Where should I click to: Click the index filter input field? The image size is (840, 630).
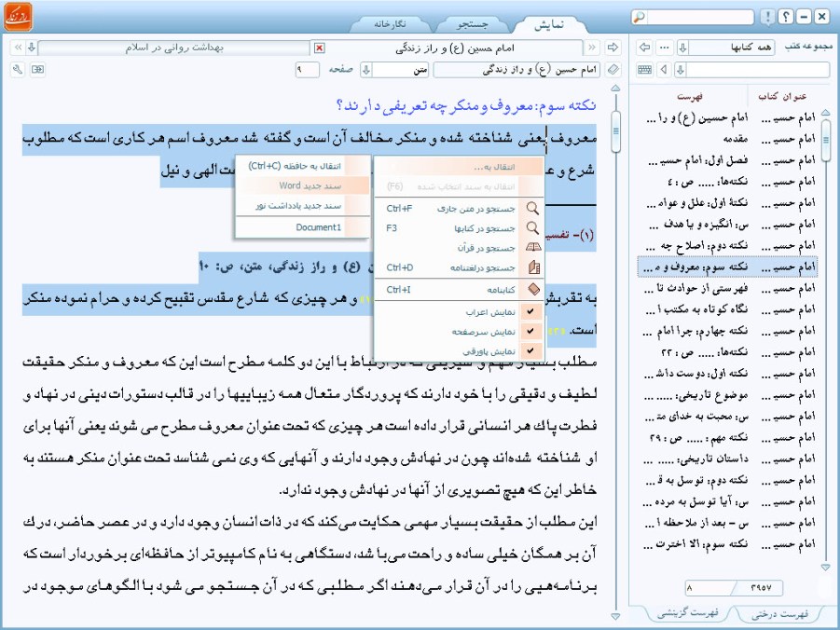(x=758, y=70)
